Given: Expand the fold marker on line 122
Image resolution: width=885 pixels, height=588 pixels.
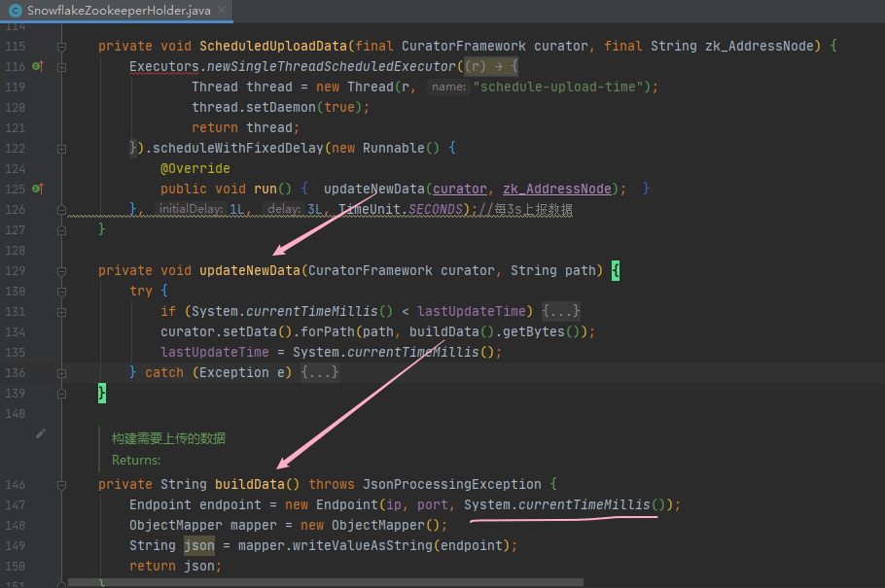Looking at the screenshot, I should pyautogui.click(x=62, y=148).
